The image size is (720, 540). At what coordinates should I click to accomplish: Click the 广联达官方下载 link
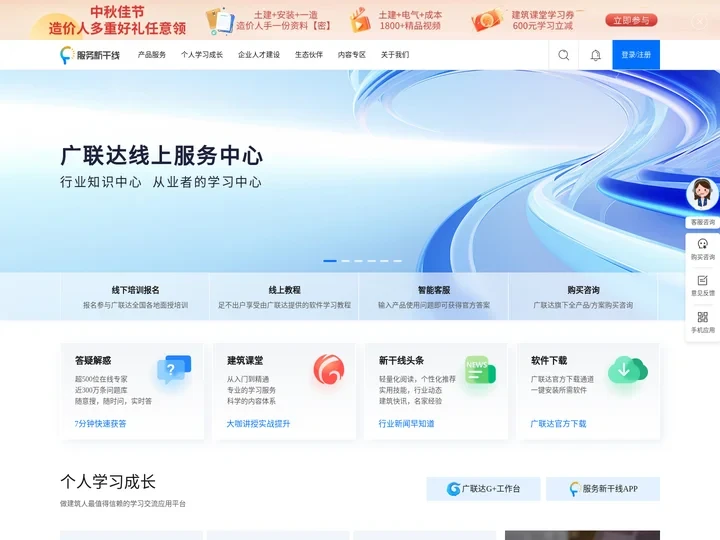coord(558,424)
